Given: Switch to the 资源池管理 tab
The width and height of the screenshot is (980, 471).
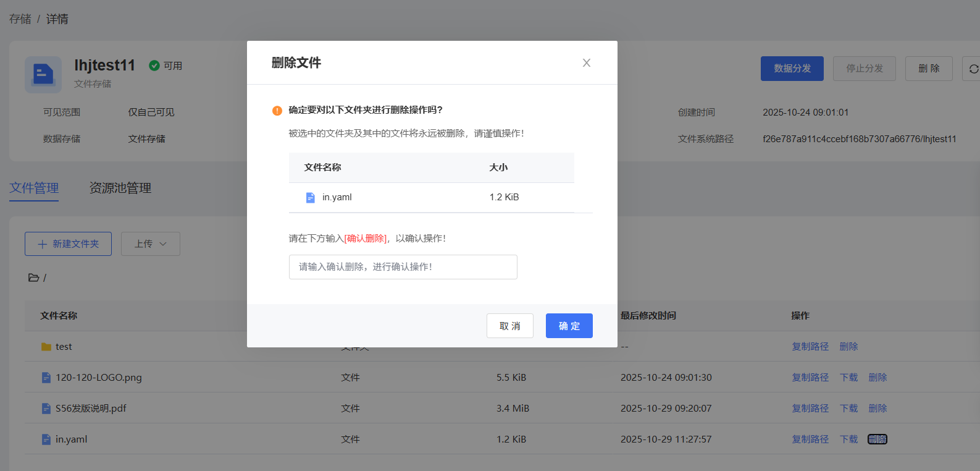Looking at the screenshot, I should [120, 188].
